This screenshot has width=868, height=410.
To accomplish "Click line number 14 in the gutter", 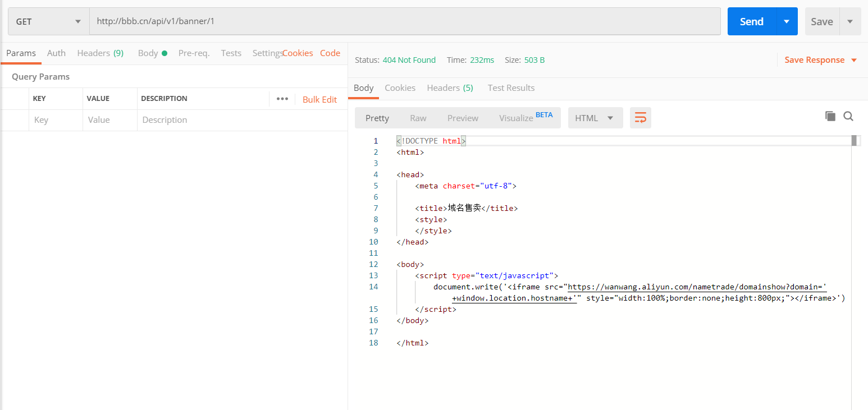I will (373, 287).
